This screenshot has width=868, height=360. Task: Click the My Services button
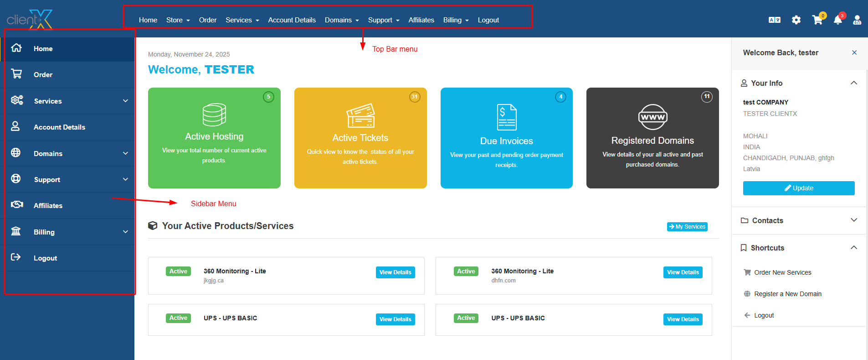pyautogui.click(x=687, y=227)
